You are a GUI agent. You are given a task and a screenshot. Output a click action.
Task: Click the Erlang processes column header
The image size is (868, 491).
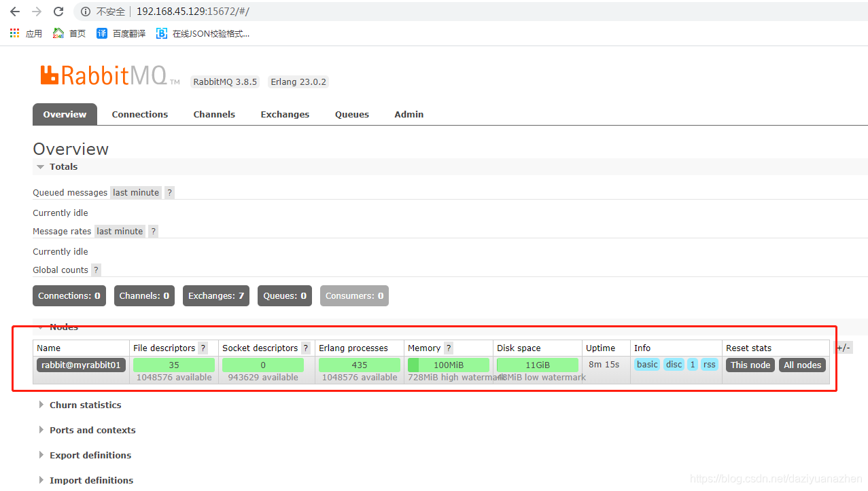point(353,348)
